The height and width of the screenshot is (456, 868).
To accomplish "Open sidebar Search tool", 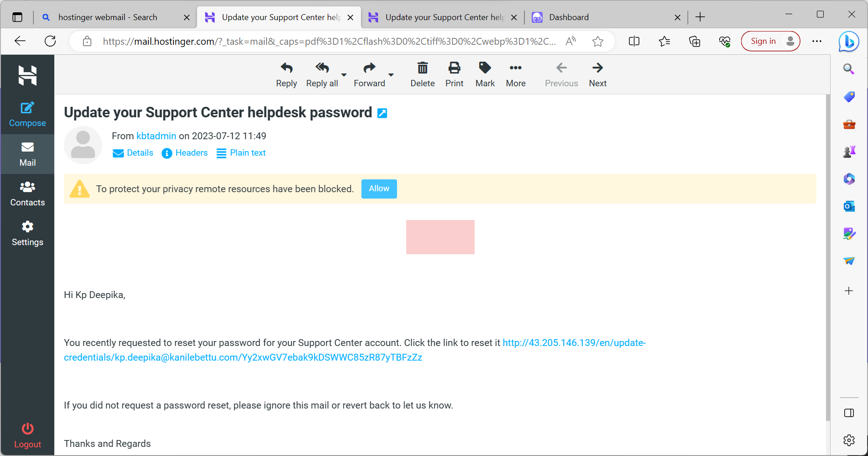I will coord(849,69).
